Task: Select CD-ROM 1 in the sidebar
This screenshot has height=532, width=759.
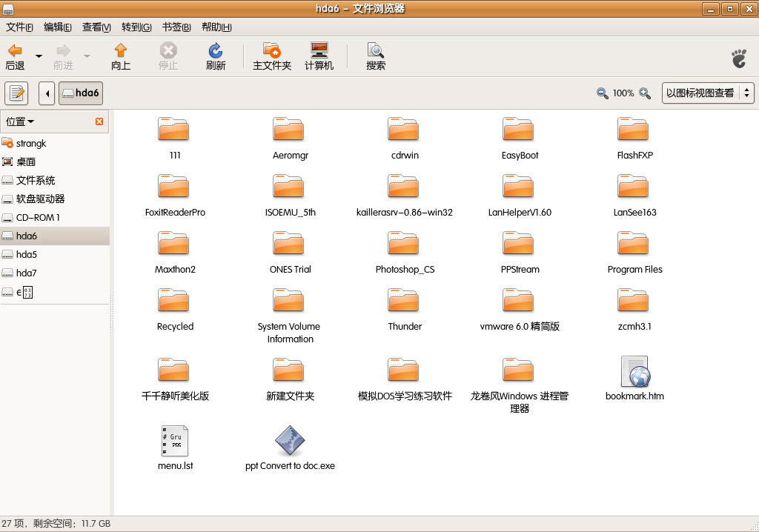Action: [x=55, y=217]
